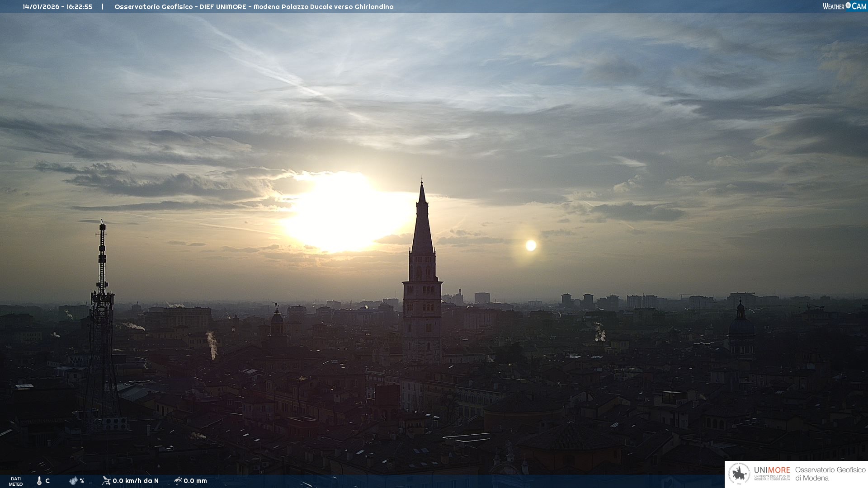Click the humidity water drops icon
Image resolution: width=868 pixels, height=488 pixels.
pyautogui.click(x=73, y=481)
